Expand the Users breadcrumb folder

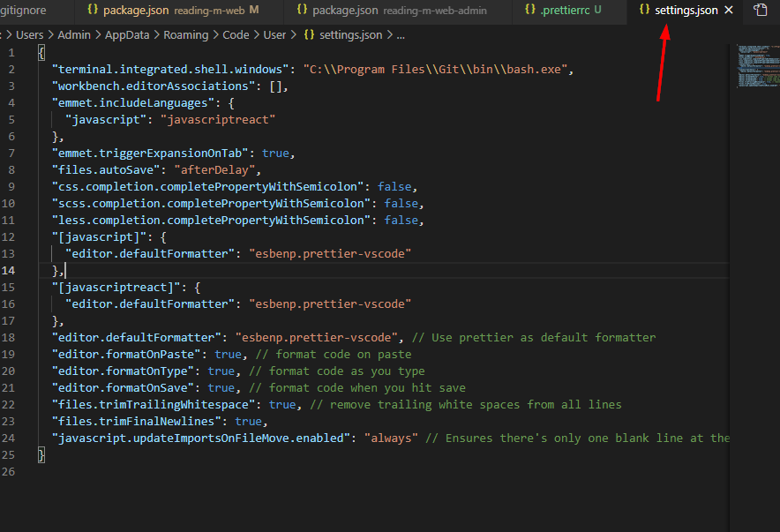30,35
